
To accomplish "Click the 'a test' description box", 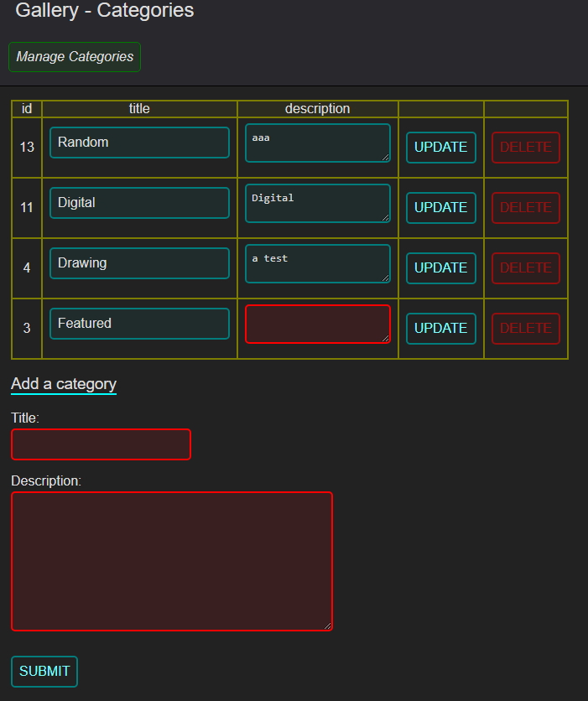I will tap(317, 264).
